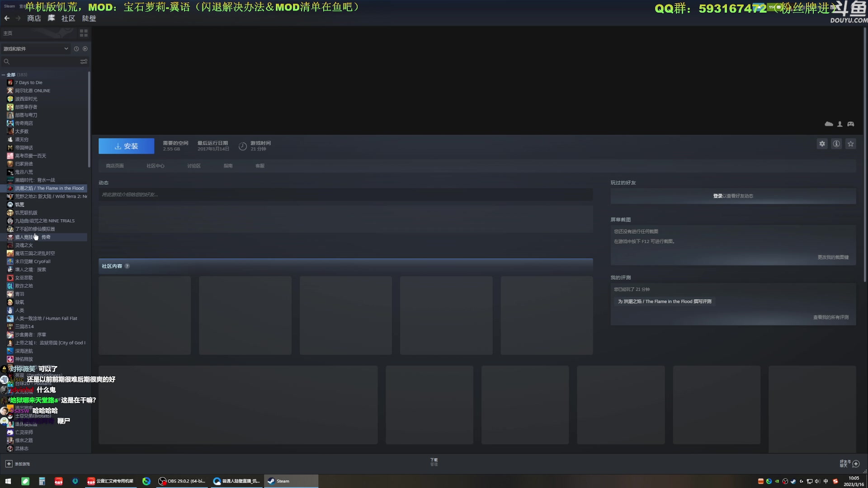Open the 指南 tab
Image resolution: width=868 pixels, height=488 pixels.
(228, 166)
